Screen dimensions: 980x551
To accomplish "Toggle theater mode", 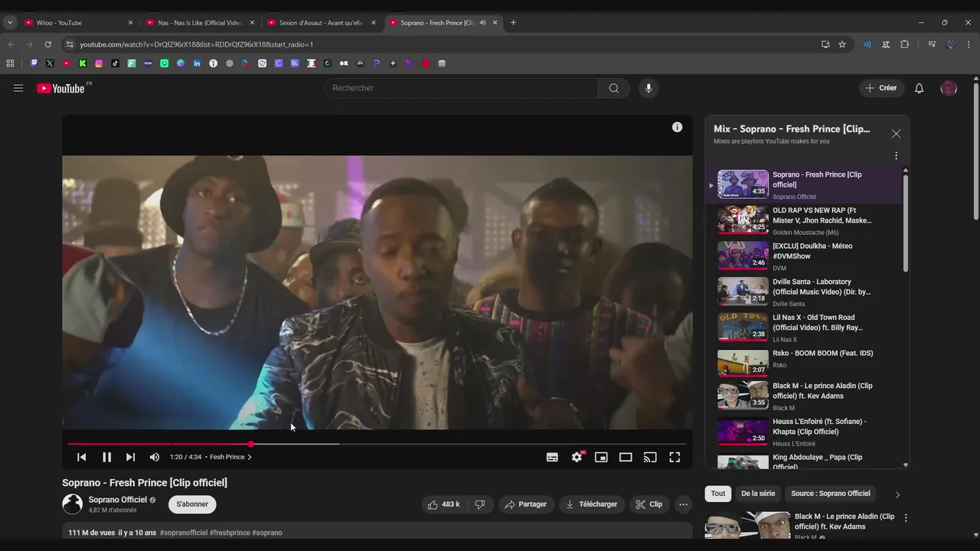I will [x=626, y=457].
